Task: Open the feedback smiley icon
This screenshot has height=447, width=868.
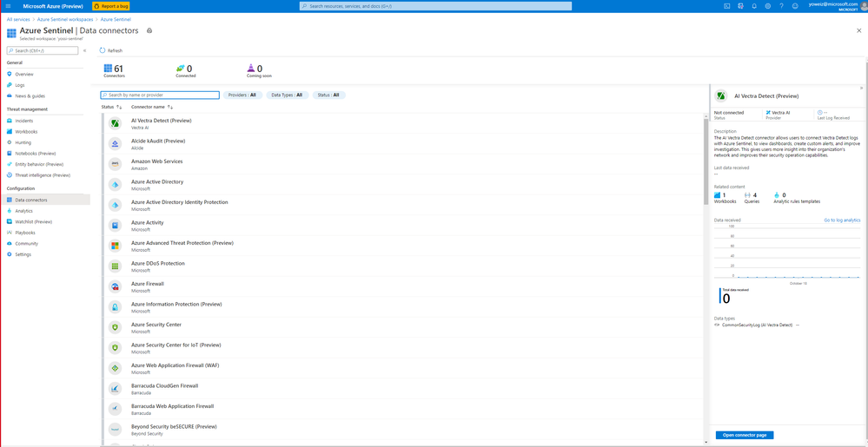Action: [796, 6]
